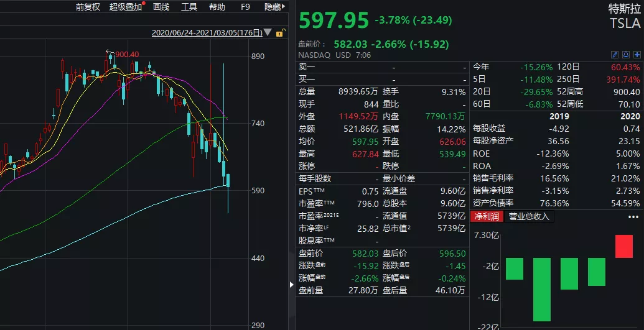Image resolution: width=644 pixels, height=330 pixels.
Task: Click the 5日 return -11.48%
Action: [x=536, y=79]
